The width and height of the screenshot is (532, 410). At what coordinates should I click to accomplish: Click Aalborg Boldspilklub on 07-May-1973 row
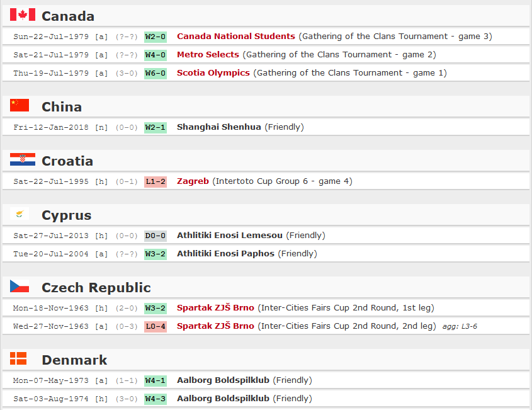[223, 380]
